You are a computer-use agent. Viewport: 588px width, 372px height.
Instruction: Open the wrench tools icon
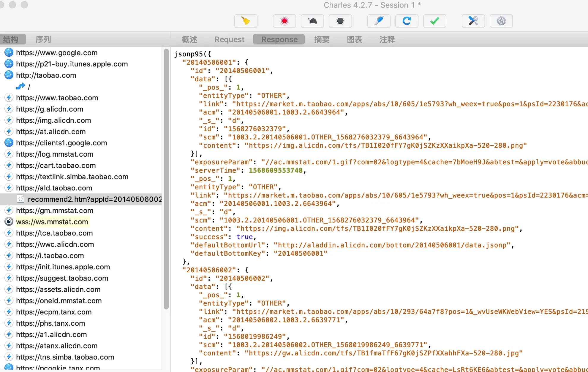[x=473, y=21]
